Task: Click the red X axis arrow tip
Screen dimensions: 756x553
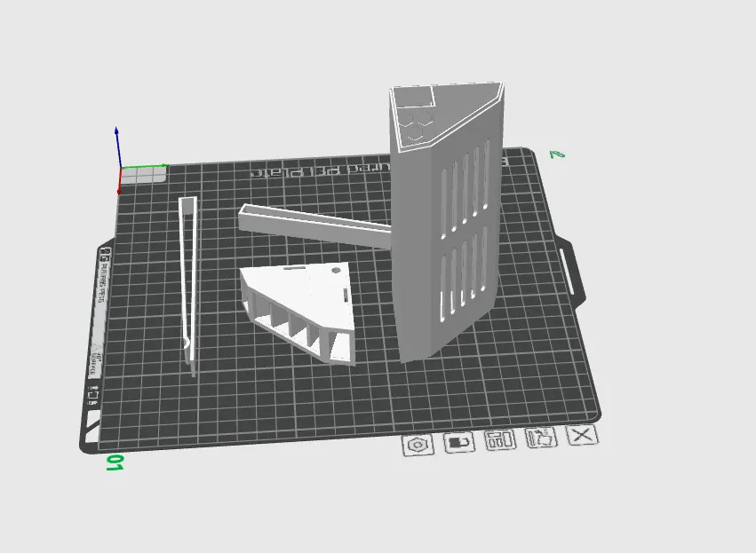Action: 119,192
